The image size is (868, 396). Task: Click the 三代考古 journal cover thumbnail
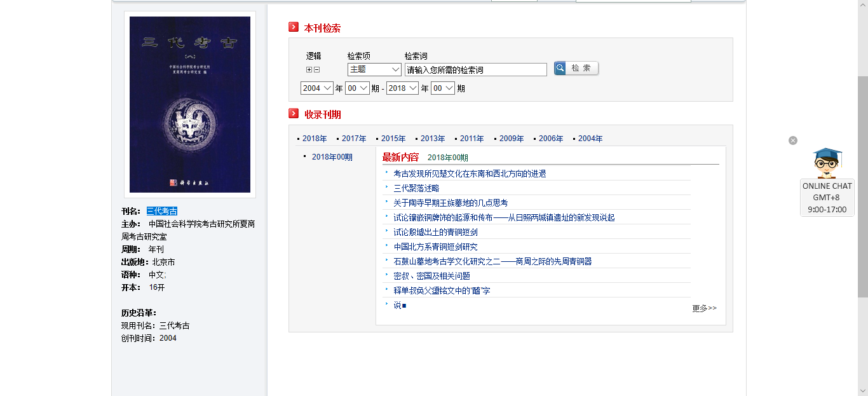(x=190, y=105)
